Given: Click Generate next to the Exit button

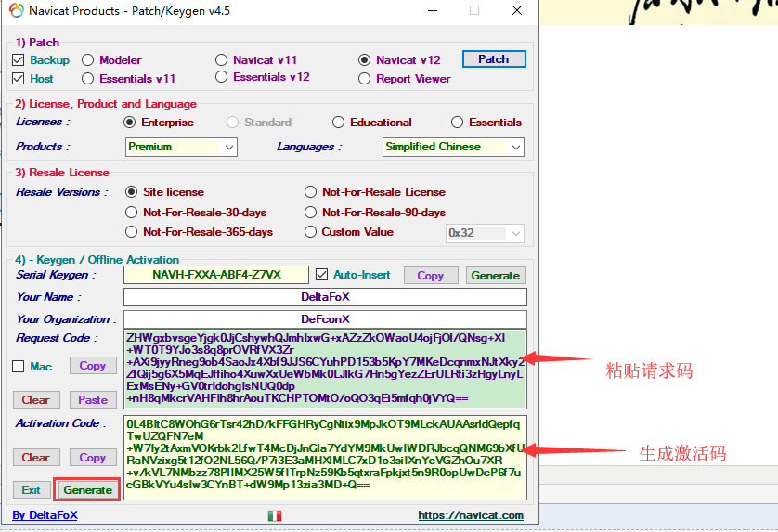Looking at the screenshot, I should click(87, 490).
